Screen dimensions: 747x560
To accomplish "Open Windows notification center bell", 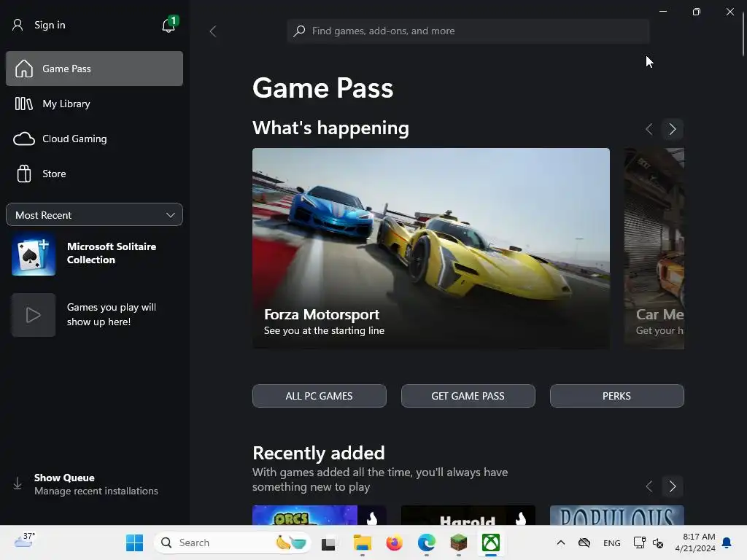I will click(727, 542).
